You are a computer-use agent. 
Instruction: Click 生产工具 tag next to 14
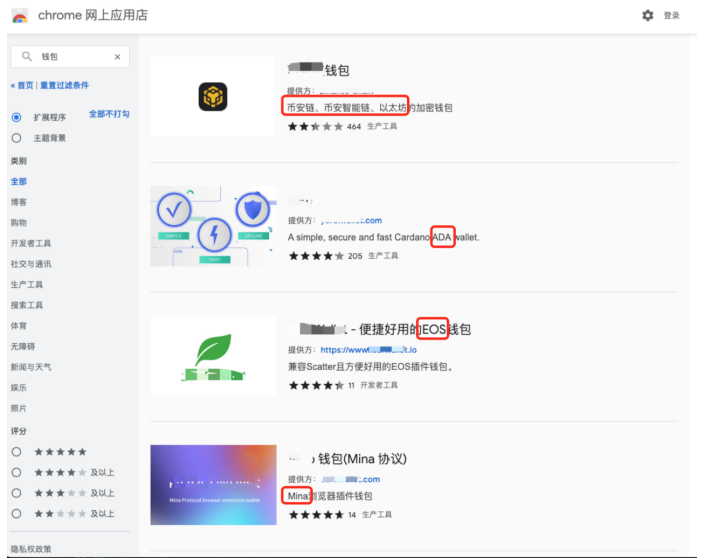click(377, 514)
